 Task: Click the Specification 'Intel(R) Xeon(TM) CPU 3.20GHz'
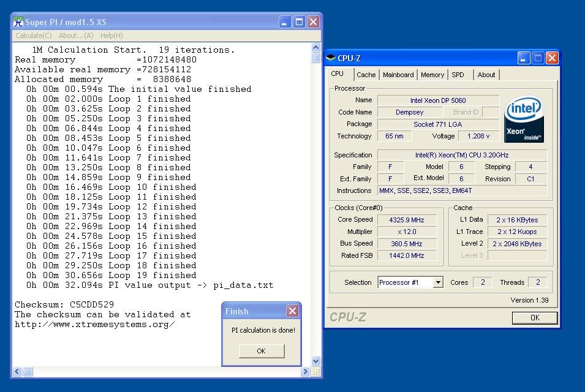pos(462,155)
